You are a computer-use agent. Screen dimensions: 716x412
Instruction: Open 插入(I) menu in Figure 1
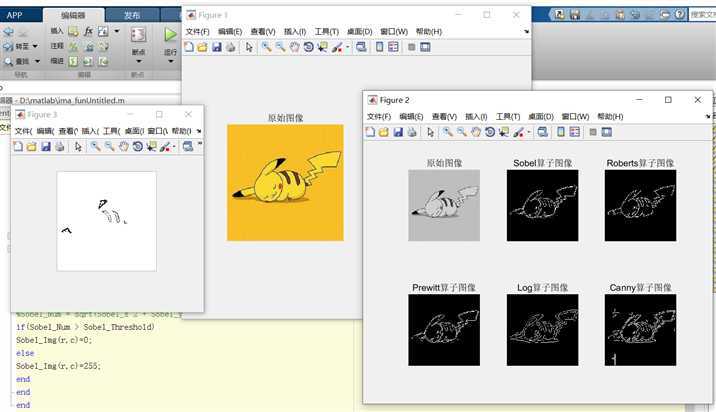coord(295,32)
